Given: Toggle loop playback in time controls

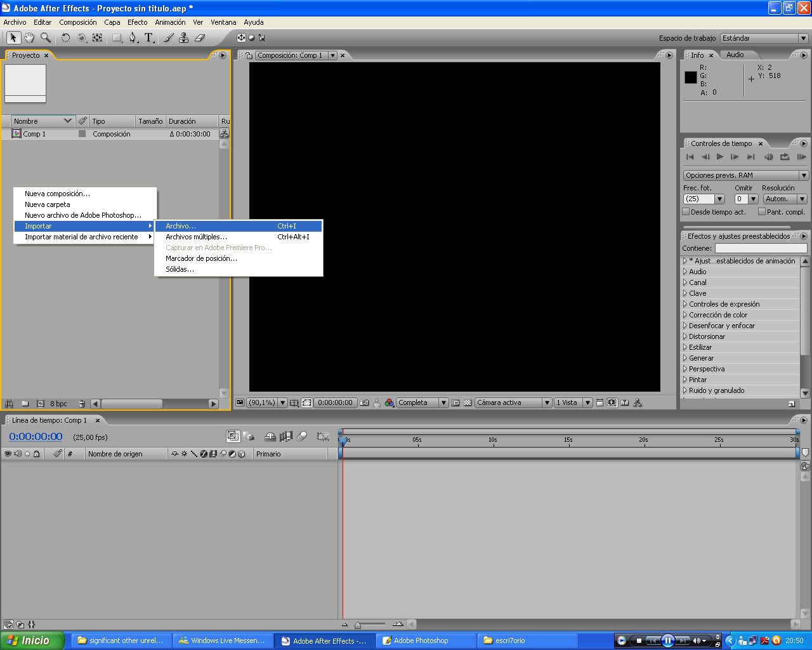Looking at the screenshot, I should pos(785,157).
